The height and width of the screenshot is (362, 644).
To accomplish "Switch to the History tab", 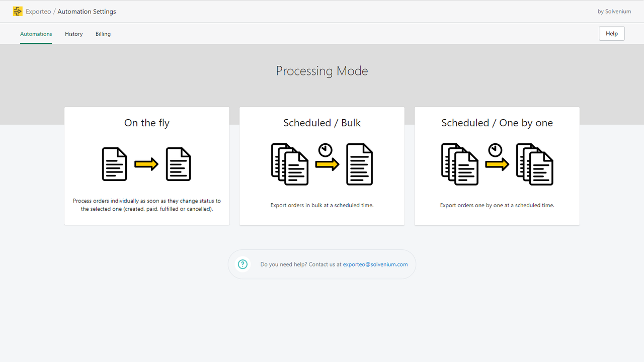I will pyautogui.click(x=73, y=34).
